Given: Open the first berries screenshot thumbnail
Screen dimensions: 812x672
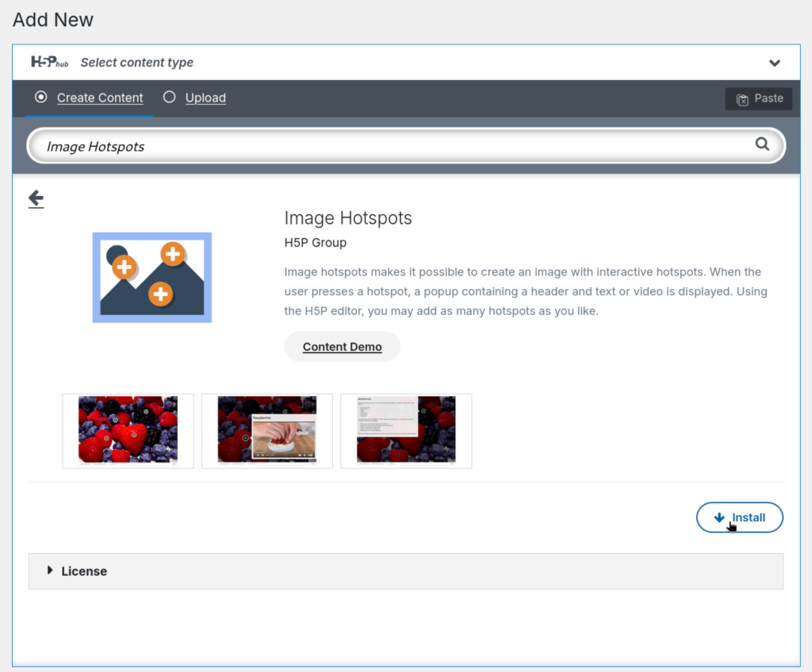Looking at the screenshot, I should click(128, 431).
